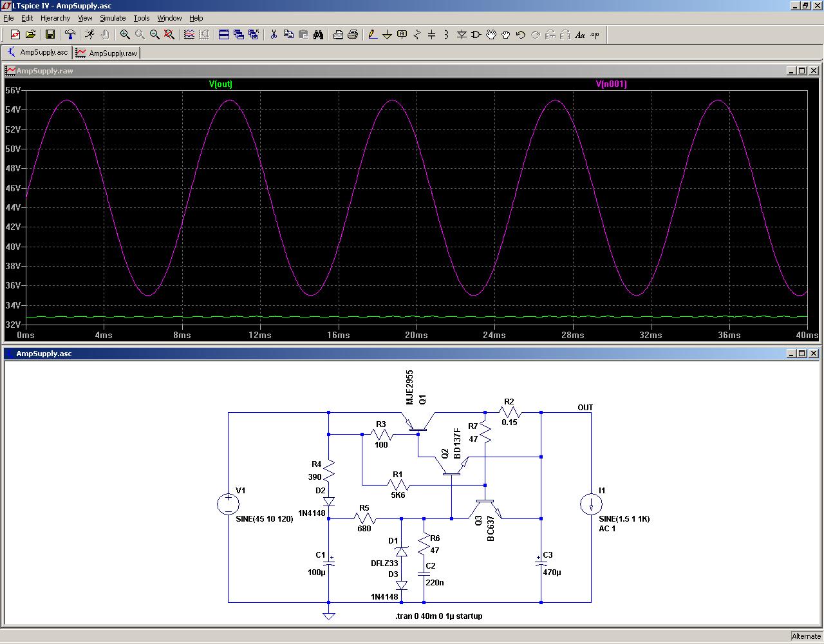Image resolution: width=824 pixels, height=644 pixels.
Task: Open Control Panel hammer icon
Action: [70, 35]
